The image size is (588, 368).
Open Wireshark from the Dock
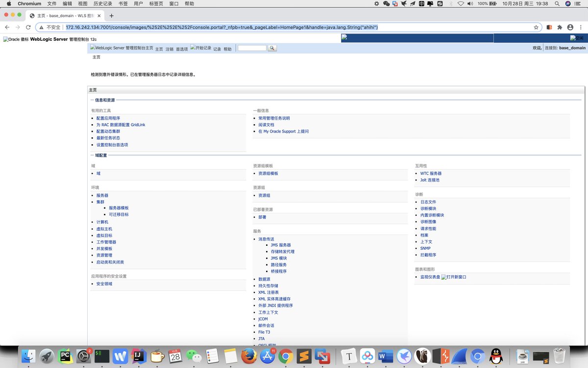point(459,356)
